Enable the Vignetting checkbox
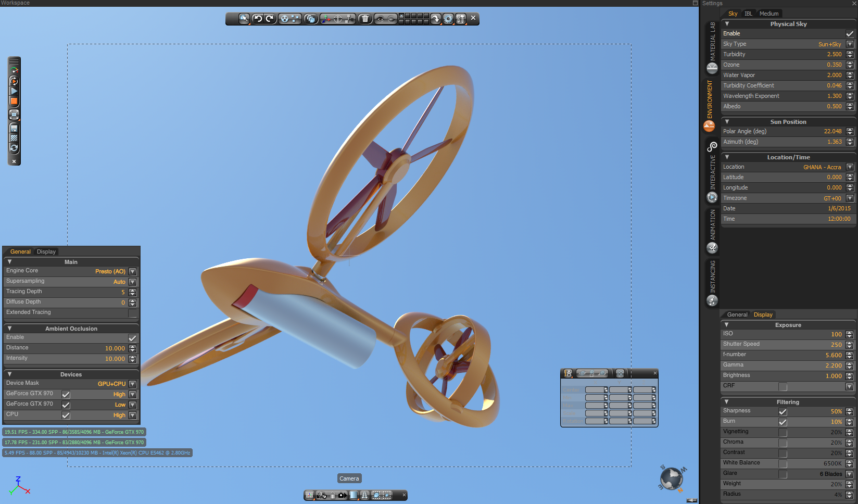This screenshot has width=858, height=504. tap(783, 433)
